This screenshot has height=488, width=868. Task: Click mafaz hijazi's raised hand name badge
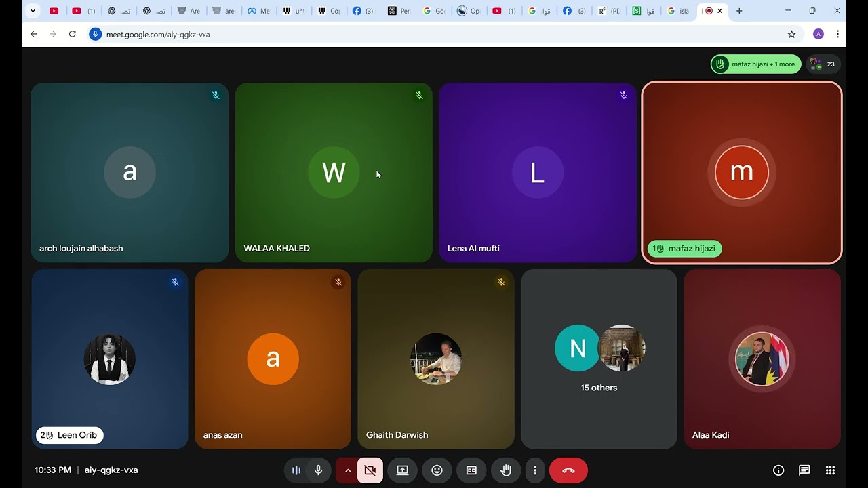click(x=685, y=249)
